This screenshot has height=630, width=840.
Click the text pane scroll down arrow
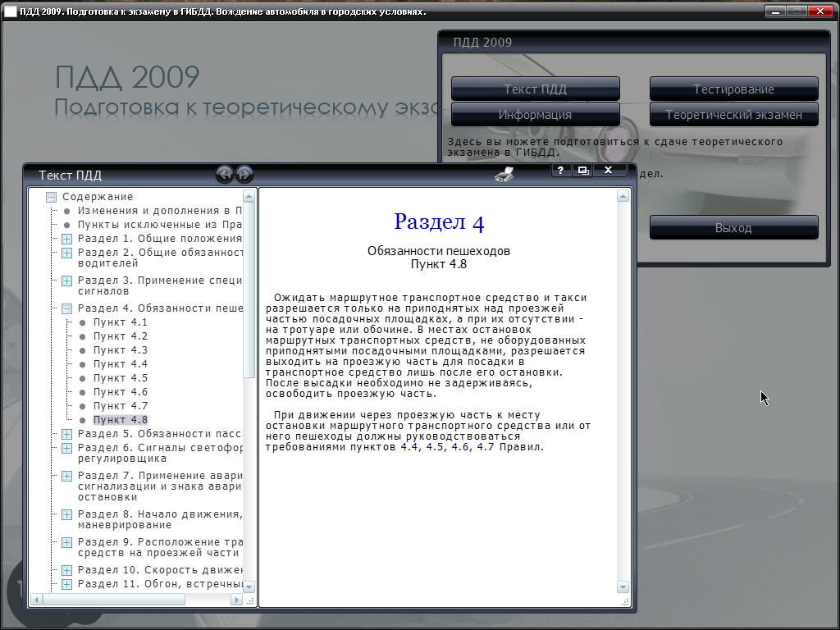pyautogui.click(x=623, y=587)
